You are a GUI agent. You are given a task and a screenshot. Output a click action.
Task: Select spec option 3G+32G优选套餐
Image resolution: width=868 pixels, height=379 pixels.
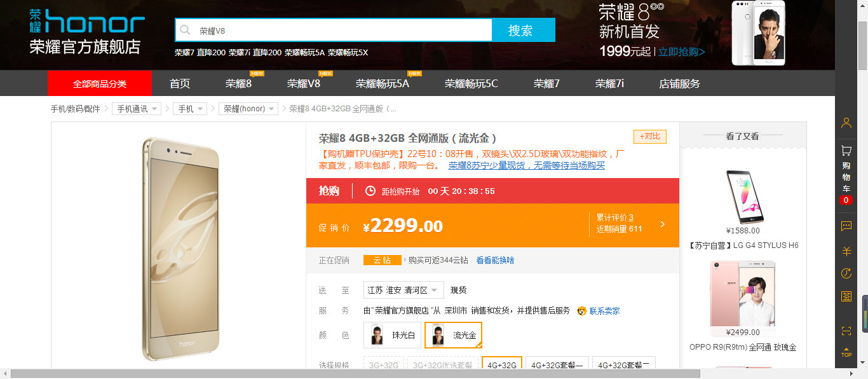pos(442,364)
